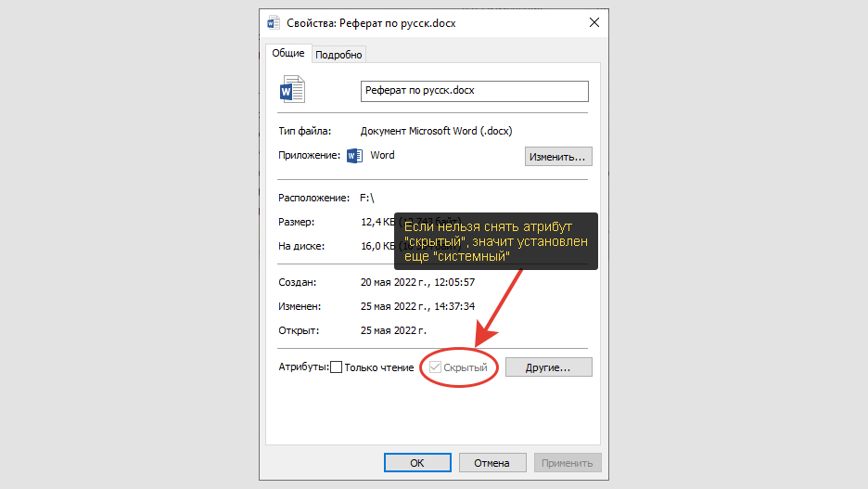
Task: Click the Тип файла label
Action: [x=304, y=131]
